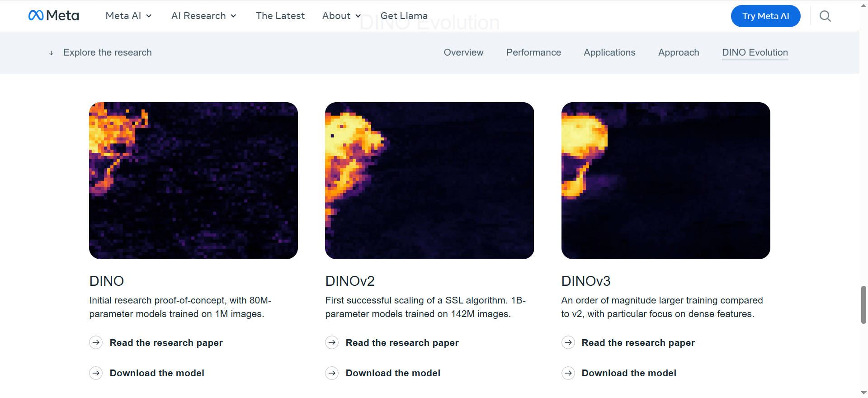Open the search magnifier icon
Image resolution: width=868 pixels, height=398 pixels.
coord(825,16)
